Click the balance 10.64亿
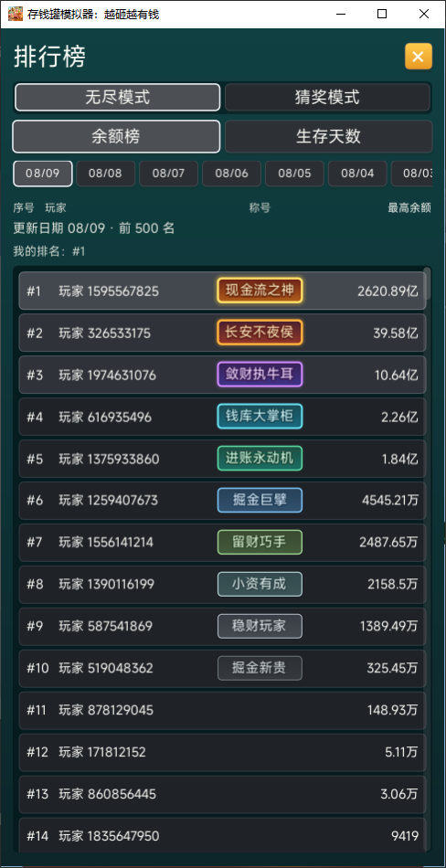Screen dimensions: 446x868 (x=397, y=376)
